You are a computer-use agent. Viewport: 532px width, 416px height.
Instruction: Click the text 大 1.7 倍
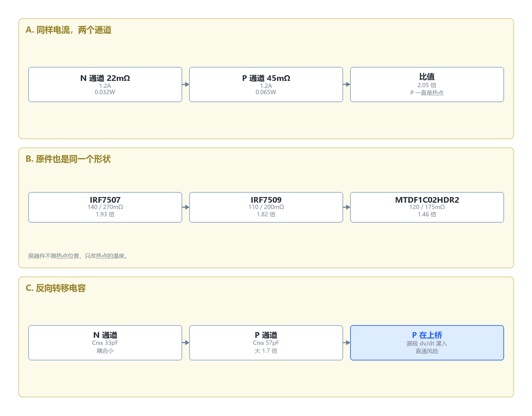point(266,351)
